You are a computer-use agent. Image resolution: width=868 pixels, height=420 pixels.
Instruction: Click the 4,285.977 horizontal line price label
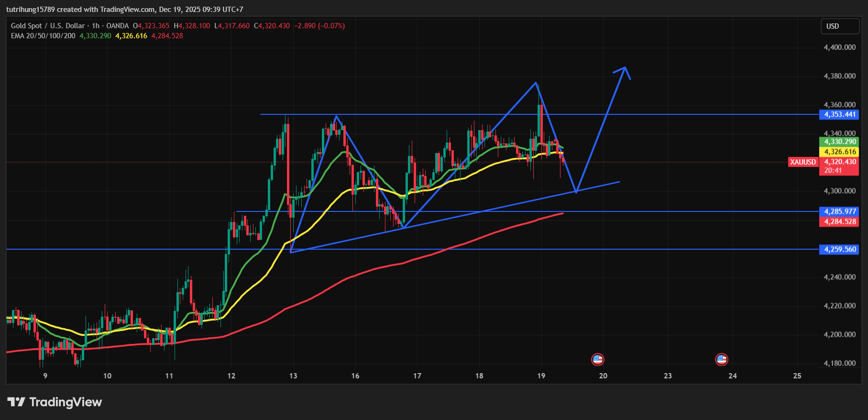(839, 211)
